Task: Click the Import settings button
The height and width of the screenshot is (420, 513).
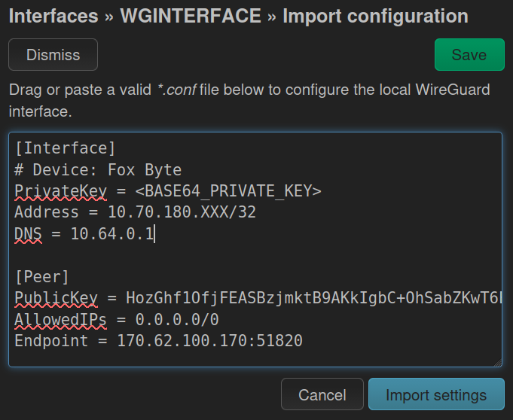Action: tap(435, 395)
